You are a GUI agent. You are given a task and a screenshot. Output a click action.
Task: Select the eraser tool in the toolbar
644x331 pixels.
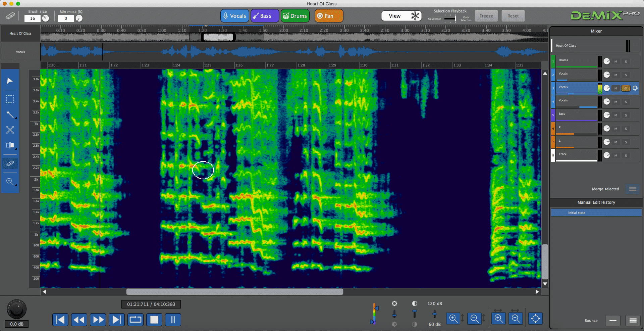point(10,164)
